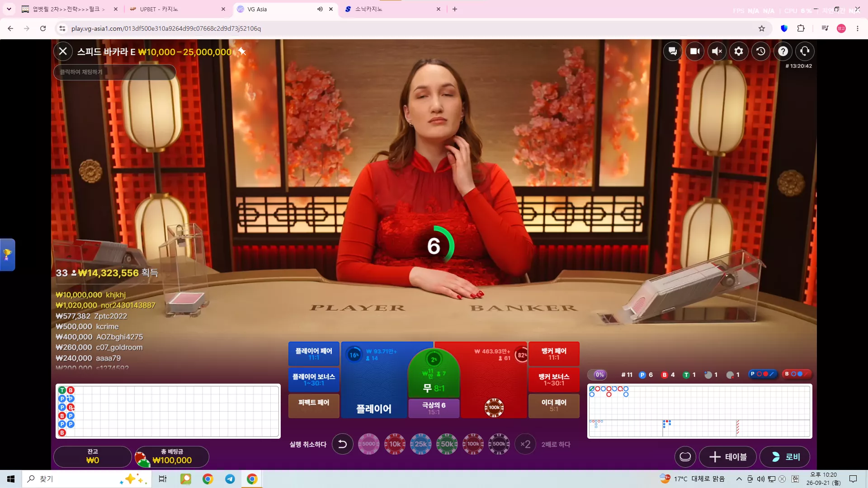This screenshot has width=868, height=488.
Task: Click the + 테이블 add table button
Action: 728,457
